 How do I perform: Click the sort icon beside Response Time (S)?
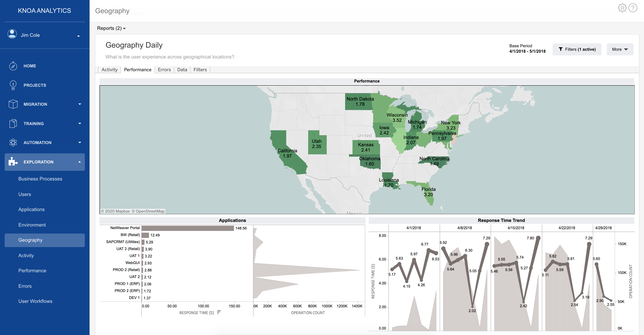(219, 312)
